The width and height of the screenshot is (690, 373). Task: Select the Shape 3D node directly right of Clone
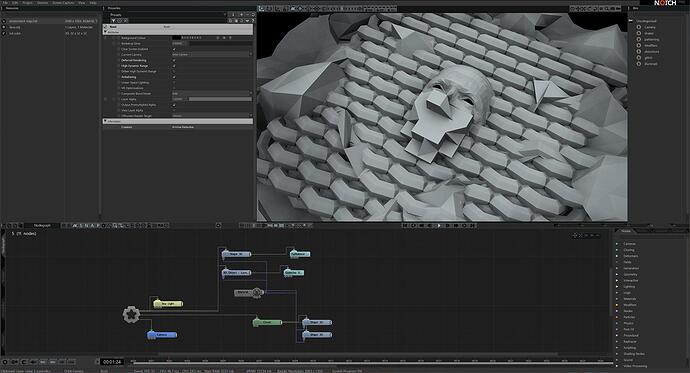pyautogui.click(x=317, y=322)
